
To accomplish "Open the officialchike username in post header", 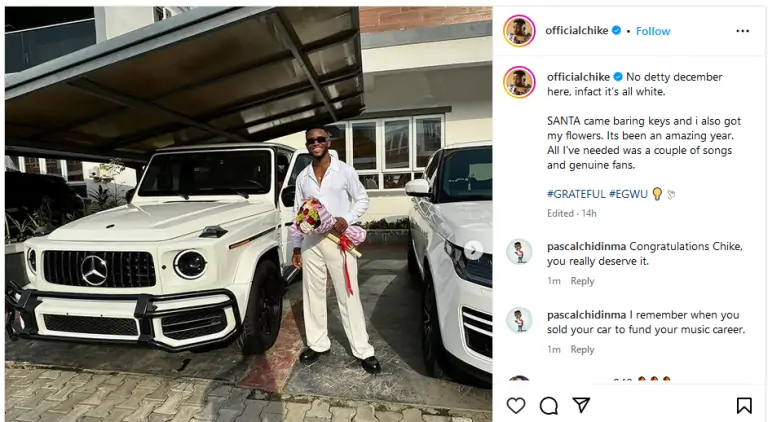I will coord(577,31).
